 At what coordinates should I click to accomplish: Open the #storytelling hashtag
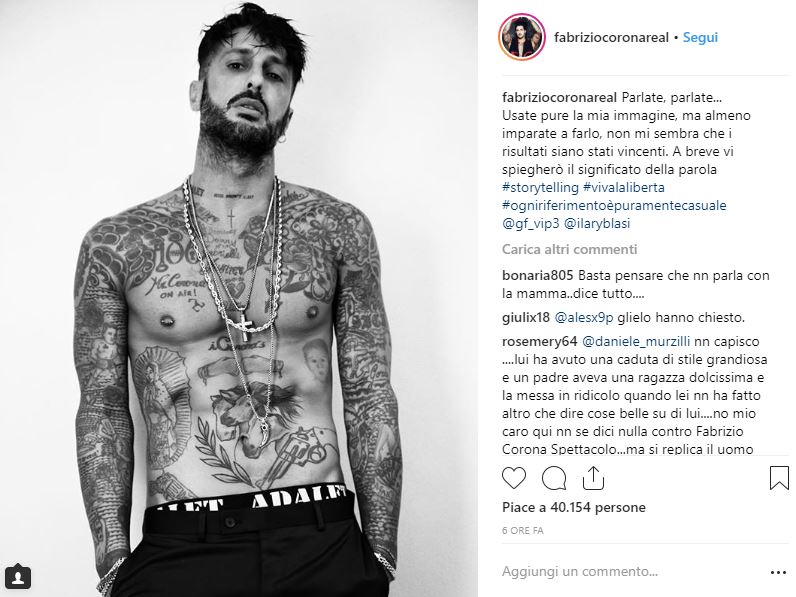coord(540,187)
